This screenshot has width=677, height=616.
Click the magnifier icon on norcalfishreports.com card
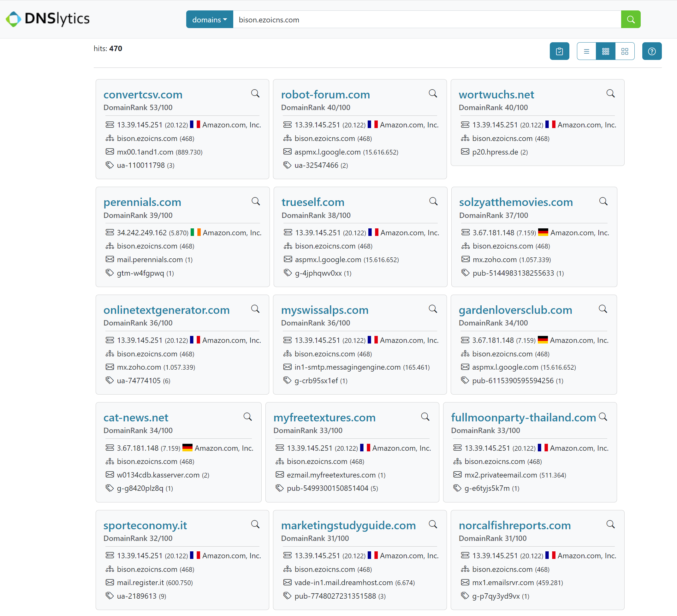click(x=610, y=525)
